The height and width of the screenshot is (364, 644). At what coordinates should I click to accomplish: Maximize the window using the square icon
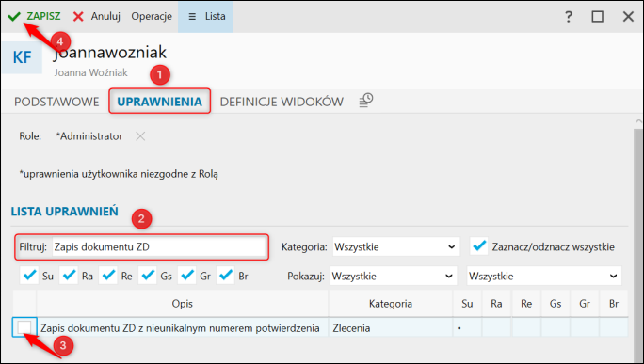click(x=598, y=16)
